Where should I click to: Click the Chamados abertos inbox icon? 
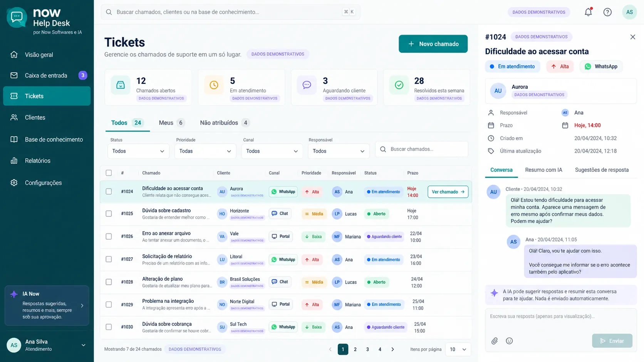pyautogui.click(x=121, y=85)
